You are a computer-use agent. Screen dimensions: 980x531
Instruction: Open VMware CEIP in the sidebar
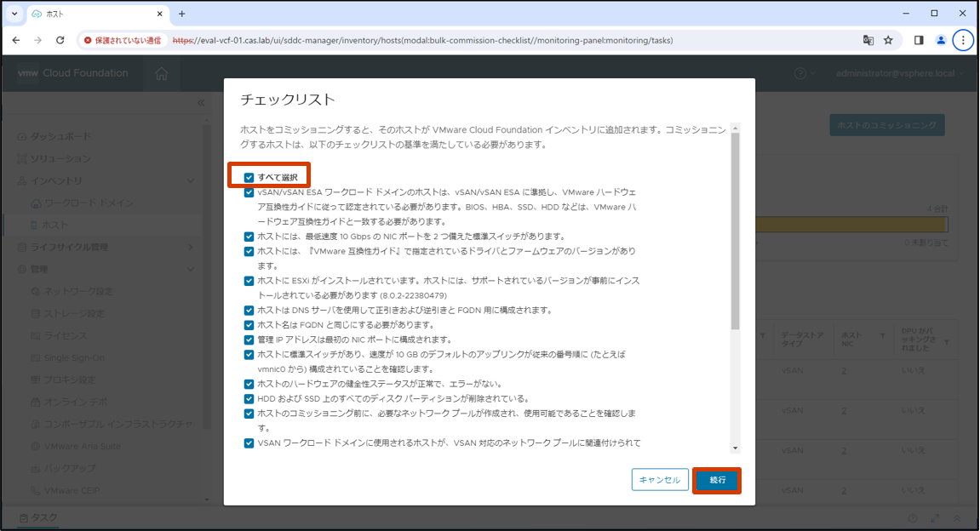72,491
